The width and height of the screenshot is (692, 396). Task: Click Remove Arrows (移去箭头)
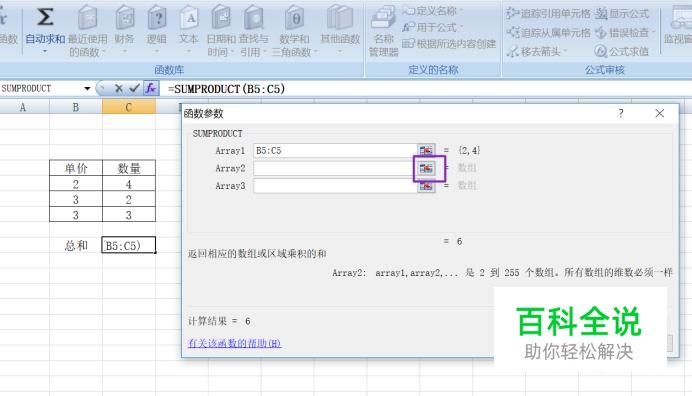534,52
